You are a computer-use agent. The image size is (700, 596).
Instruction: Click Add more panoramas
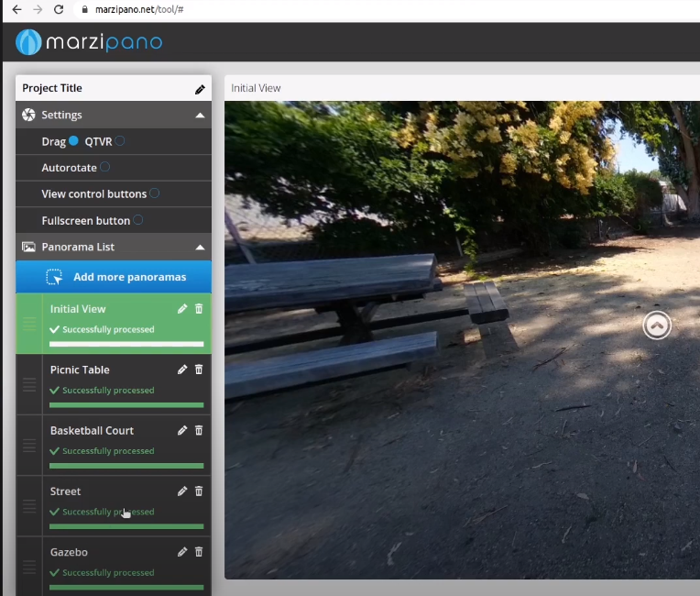point(114,277)
